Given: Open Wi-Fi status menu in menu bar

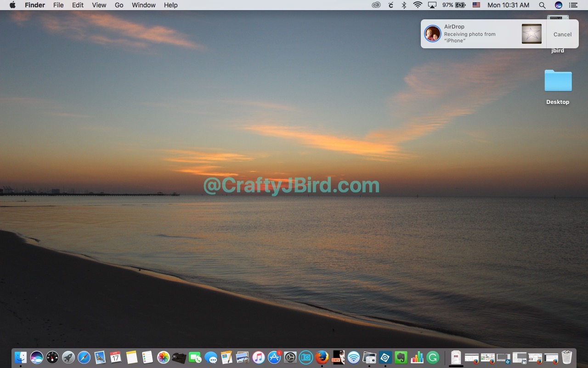Looking at the screenshot, I should tap(418, 5).
